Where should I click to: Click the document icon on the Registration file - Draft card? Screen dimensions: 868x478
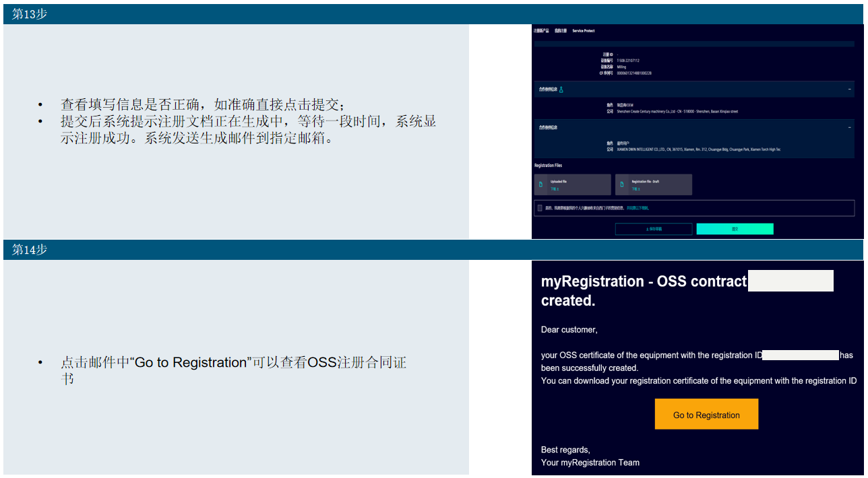coord(622,184)
